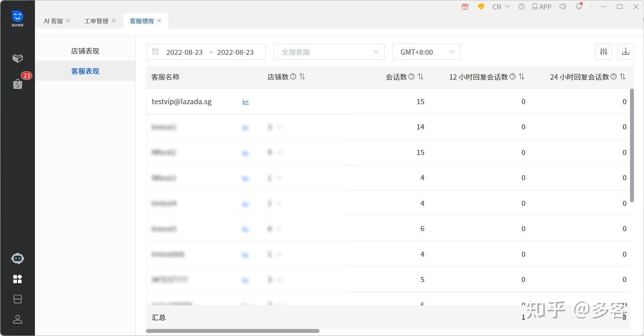
Task: Open the cube box icon in left sidebar
Action: tap(17, 58)
